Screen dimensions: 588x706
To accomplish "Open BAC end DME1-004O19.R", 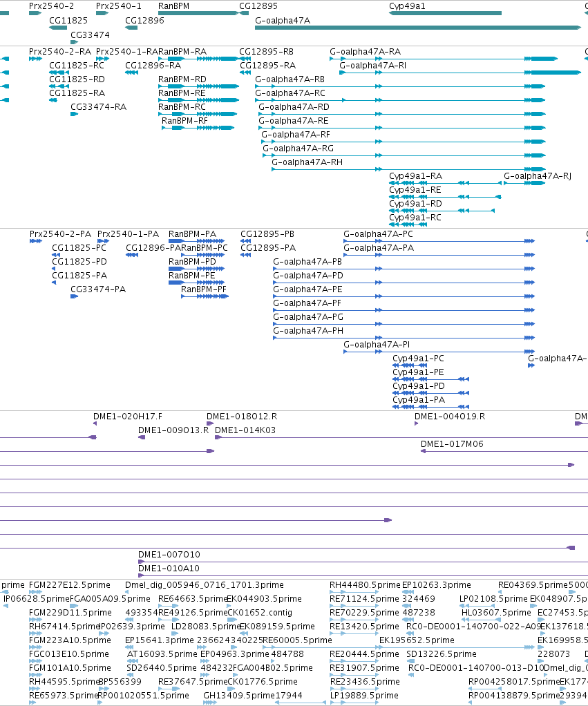I will pyautogui.click(x=450, y=417).
